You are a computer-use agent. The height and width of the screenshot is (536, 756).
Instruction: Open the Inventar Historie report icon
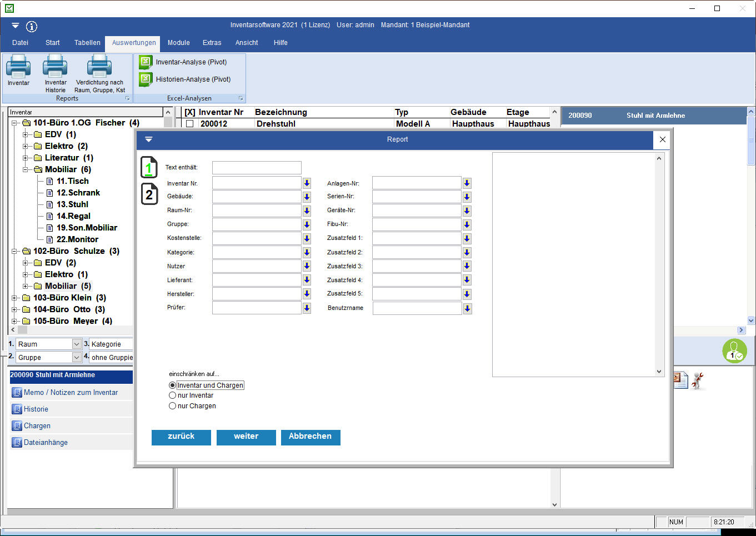click(55, 67)
